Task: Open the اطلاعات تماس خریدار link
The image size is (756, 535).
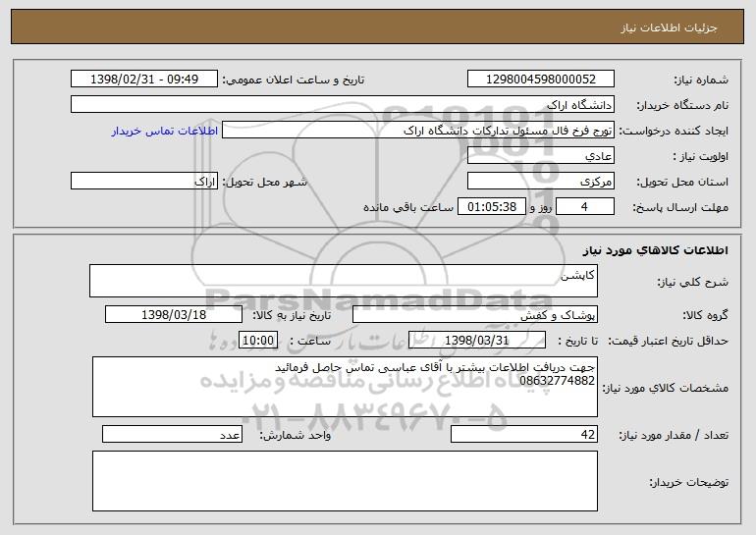Action: pyautogui.click(x=164, y=131)
